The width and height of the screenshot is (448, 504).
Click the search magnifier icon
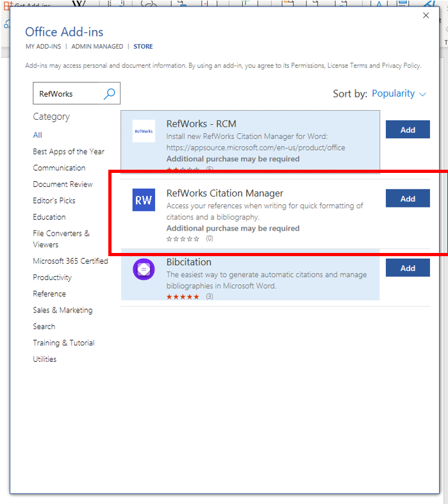coord(110,94)
